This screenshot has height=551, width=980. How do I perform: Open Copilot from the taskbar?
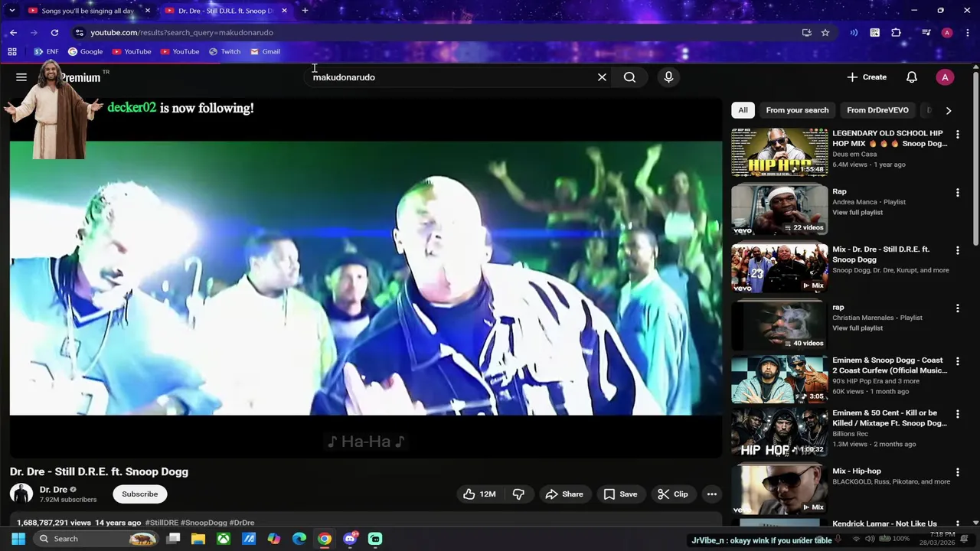coord(274,539)
